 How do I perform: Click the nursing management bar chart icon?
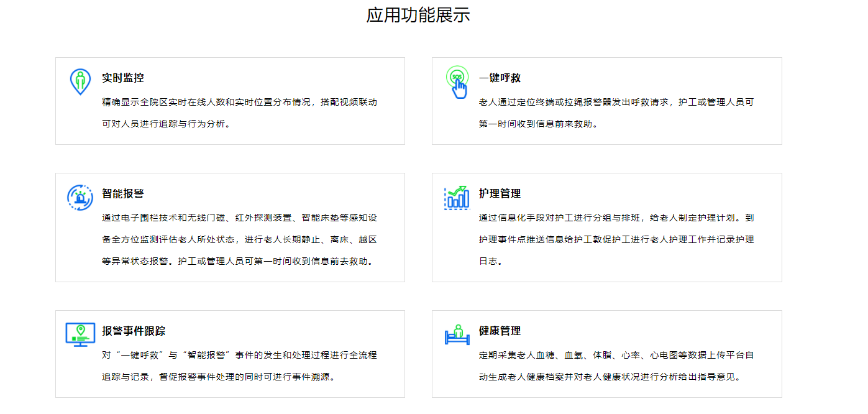coord(457,198)
